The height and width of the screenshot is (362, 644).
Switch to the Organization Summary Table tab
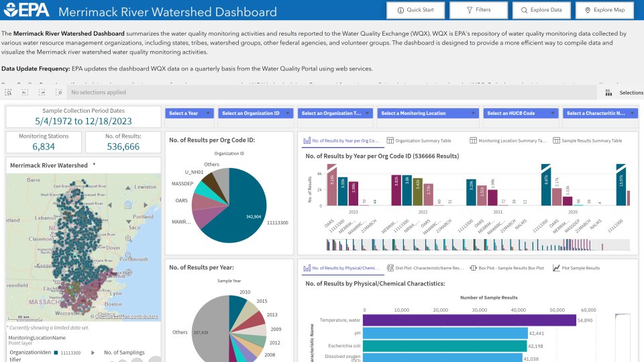(x=423, y=141)
